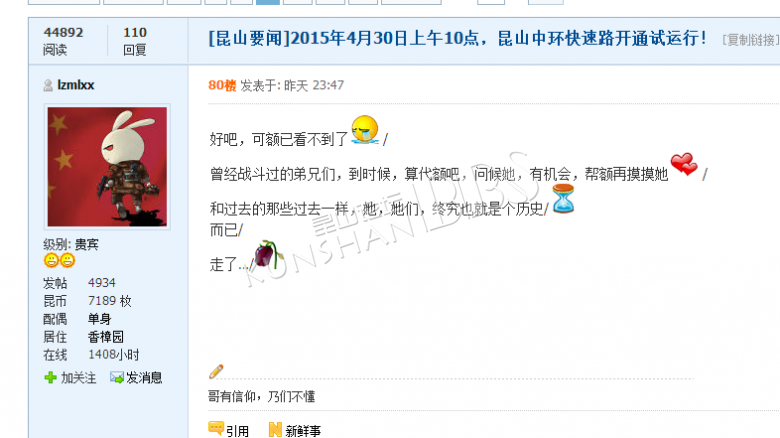Open the thread title about 昆山中环快速路

pyautogui.click(x=457, y=38)
